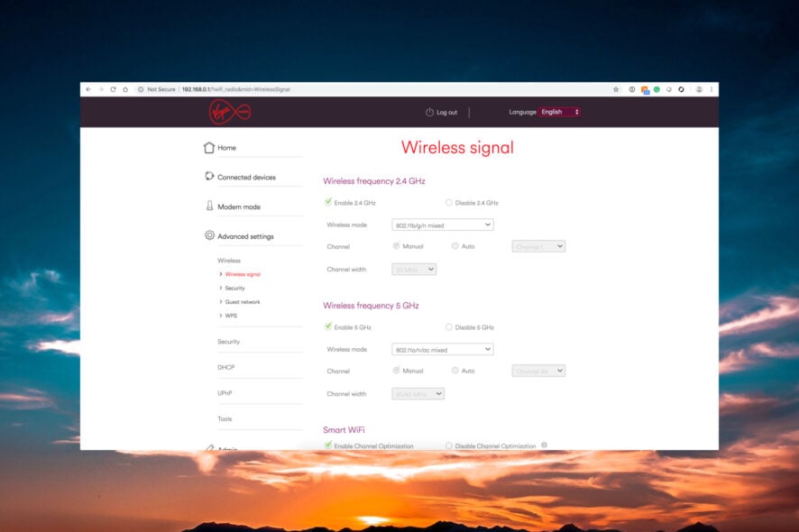Click the Log out power icon
The height and width of the screenshot is (532, 799).
(427, 112)
